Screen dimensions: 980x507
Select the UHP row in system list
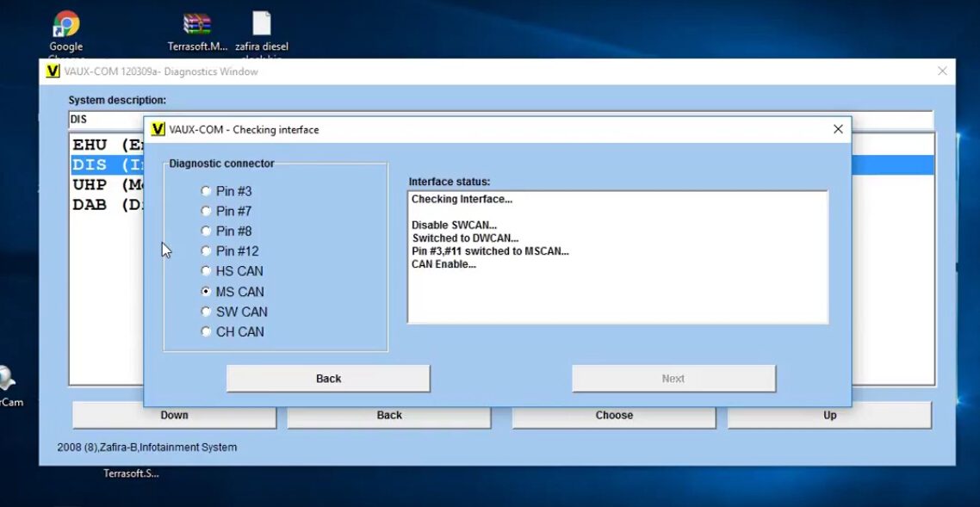(107, 185)
